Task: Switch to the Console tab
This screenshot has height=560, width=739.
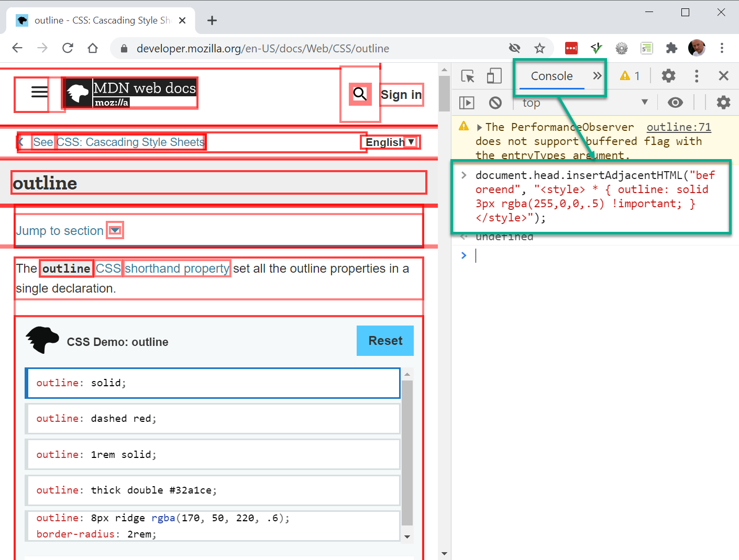Action: pyautogui.click(x=552, y=76)
